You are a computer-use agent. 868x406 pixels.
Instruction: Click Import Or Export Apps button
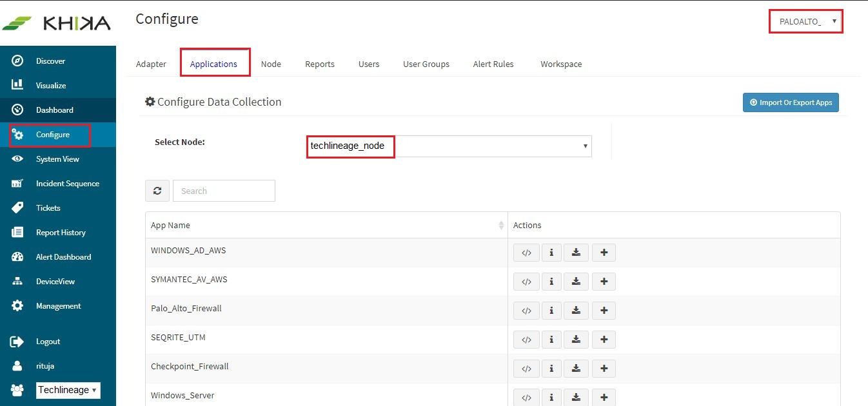click(791, 102)
